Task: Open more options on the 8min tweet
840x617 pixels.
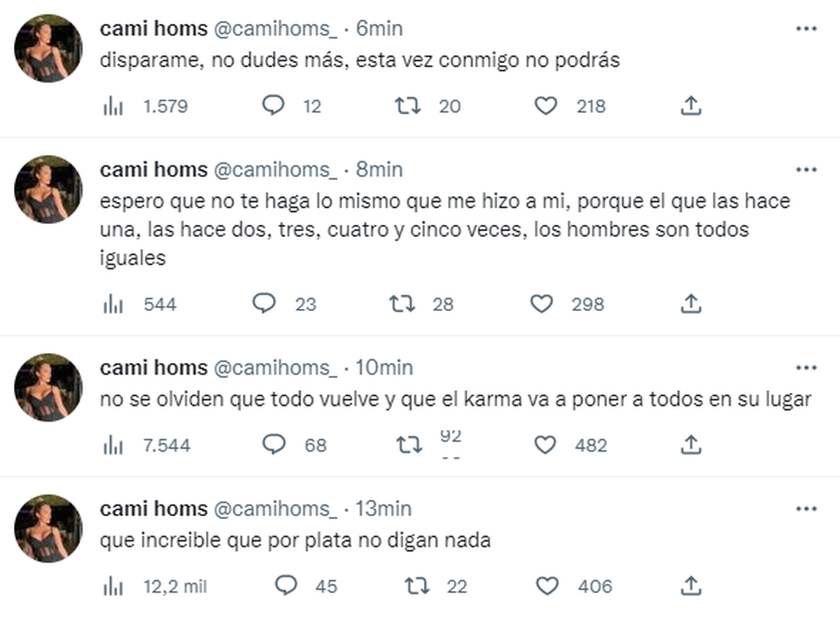Action: point(806,169)
